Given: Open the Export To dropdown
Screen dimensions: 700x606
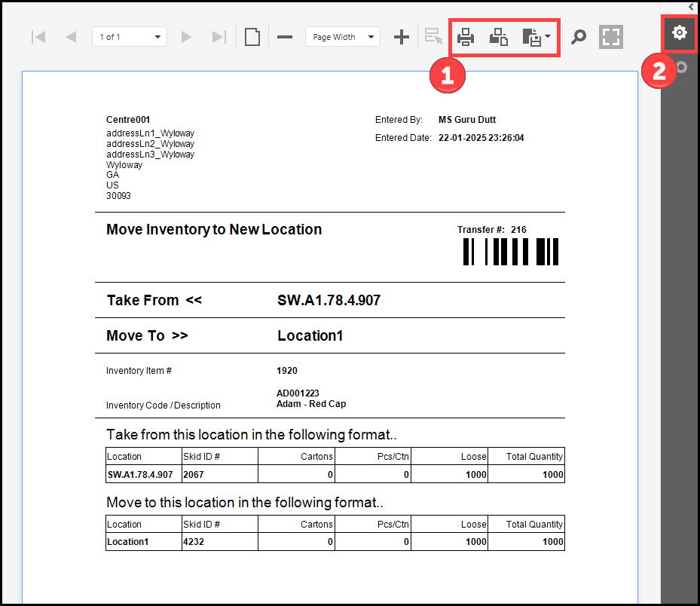Looking at the screenshot, I should (x=536, y=37).
